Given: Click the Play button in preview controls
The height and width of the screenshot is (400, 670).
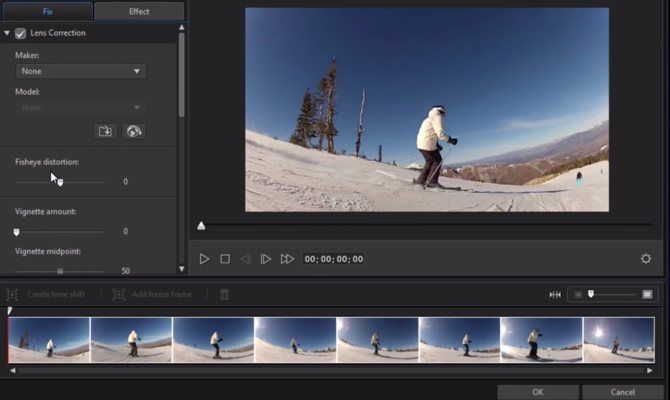Looking at the screenshot, I should click(x=204, y=259).
